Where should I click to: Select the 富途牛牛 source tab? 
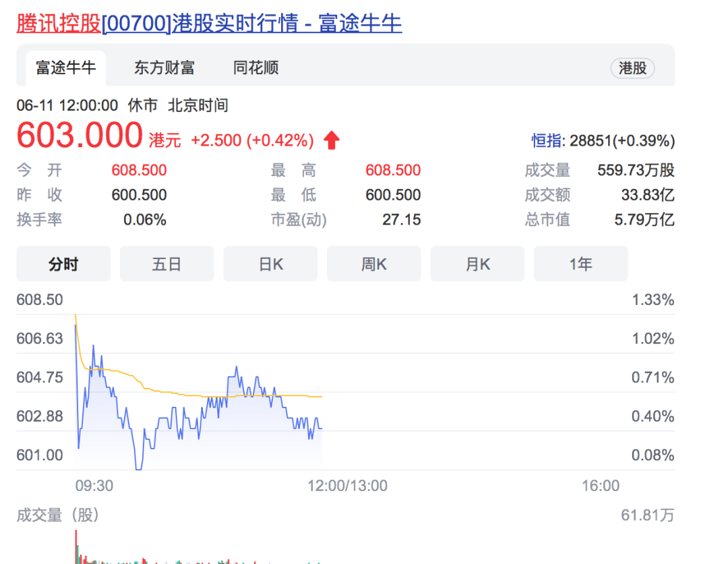coord(65,68)
